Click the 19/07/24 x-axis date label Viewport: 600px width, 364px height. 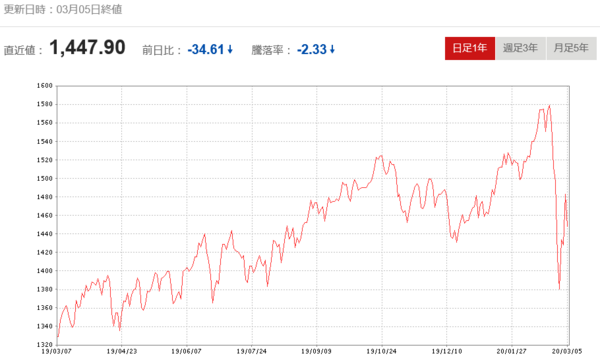point(251,351)
